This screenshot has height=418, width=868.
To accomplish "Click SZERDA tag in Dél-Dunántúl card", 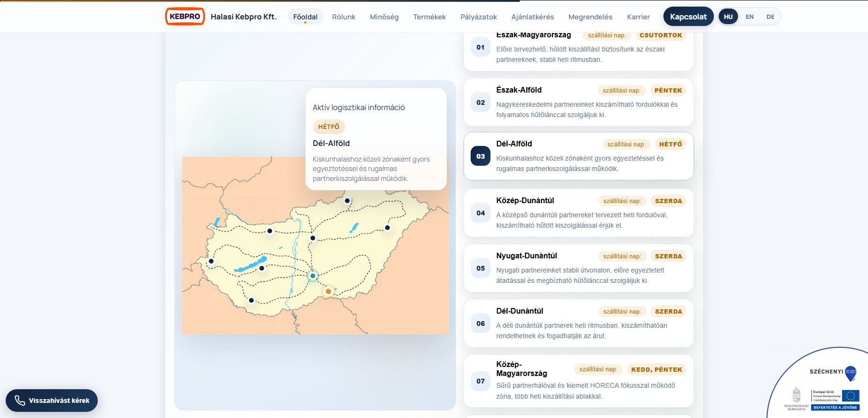I will (669, 311).
